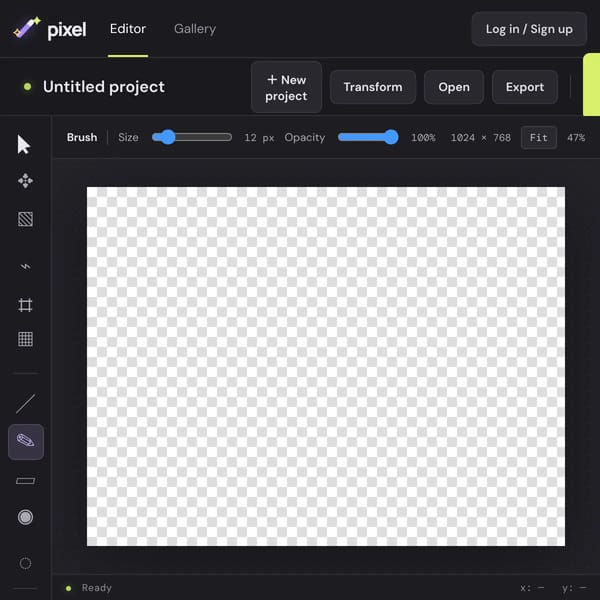The width and height of the screenshot is (600, 600).
Task: Select the four-arrow move tool
Action: [25, 181]
